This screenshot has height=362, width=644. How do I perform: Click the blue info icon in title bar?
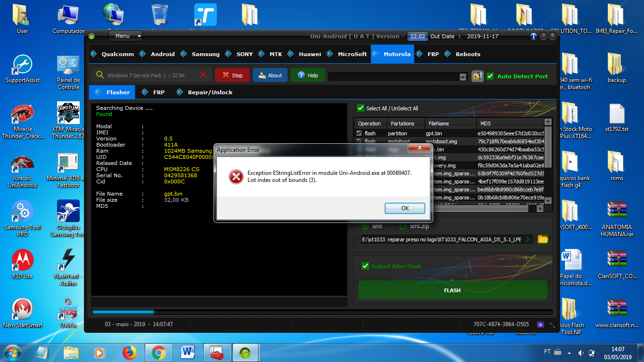point(534,36)
